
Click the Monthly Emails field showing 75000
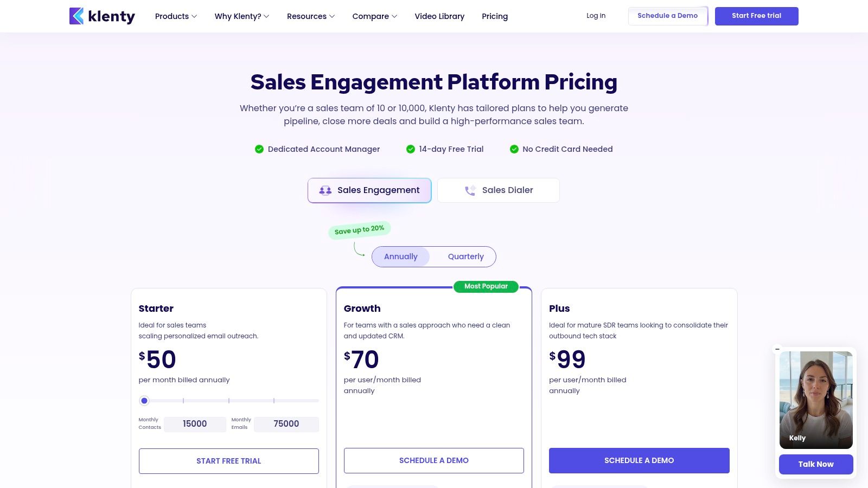(286, 424)
